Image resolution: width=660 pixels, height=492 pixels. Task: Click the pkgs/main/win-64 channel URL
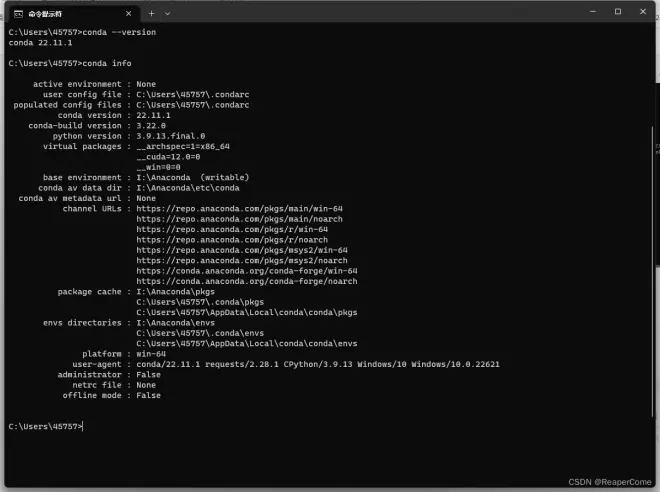click(240, 209)
